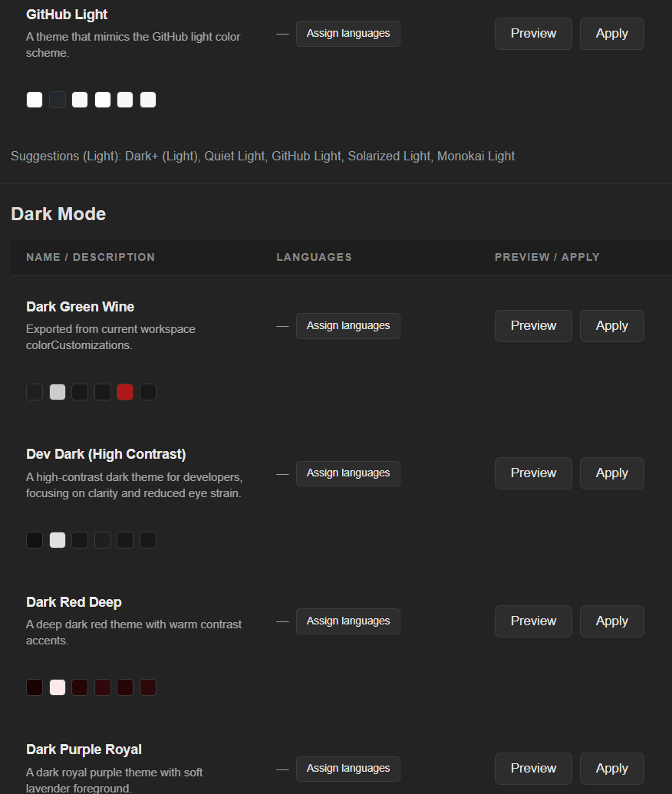The width and height of the screenshot is (672, 794).
Task: Assign languages for GitHub Light
Action: click(x=348, y=33)
